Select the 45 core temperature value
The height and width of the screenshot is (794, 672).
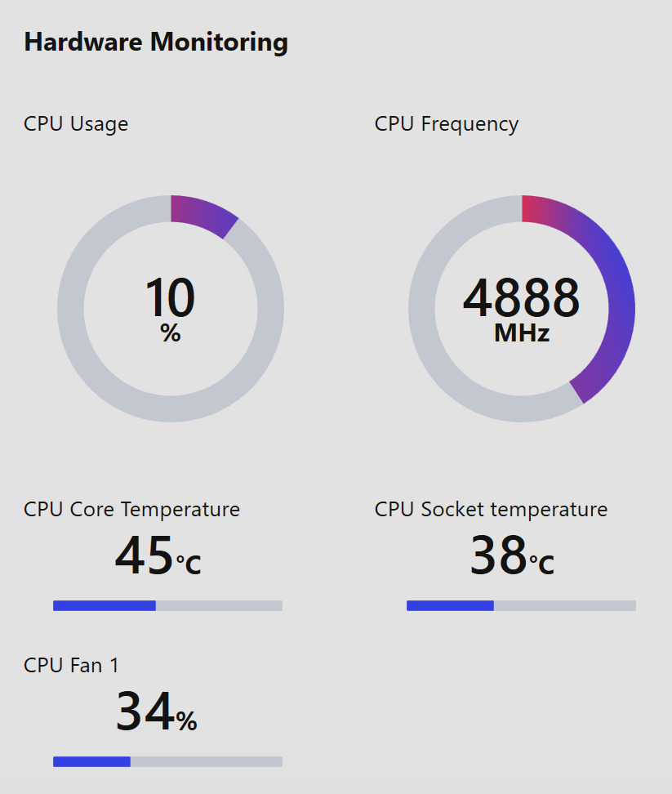pyautogui.click(x=145, y=556)
